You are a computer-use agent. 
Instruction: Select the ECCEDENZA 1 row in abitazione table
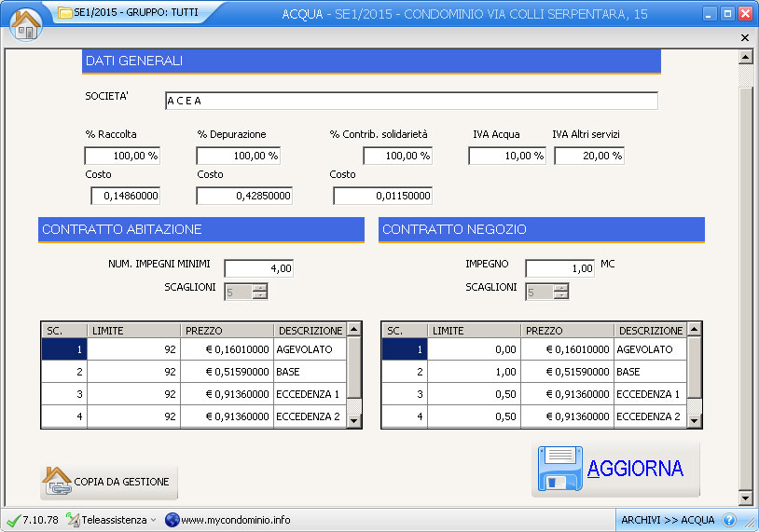[308, 393]
